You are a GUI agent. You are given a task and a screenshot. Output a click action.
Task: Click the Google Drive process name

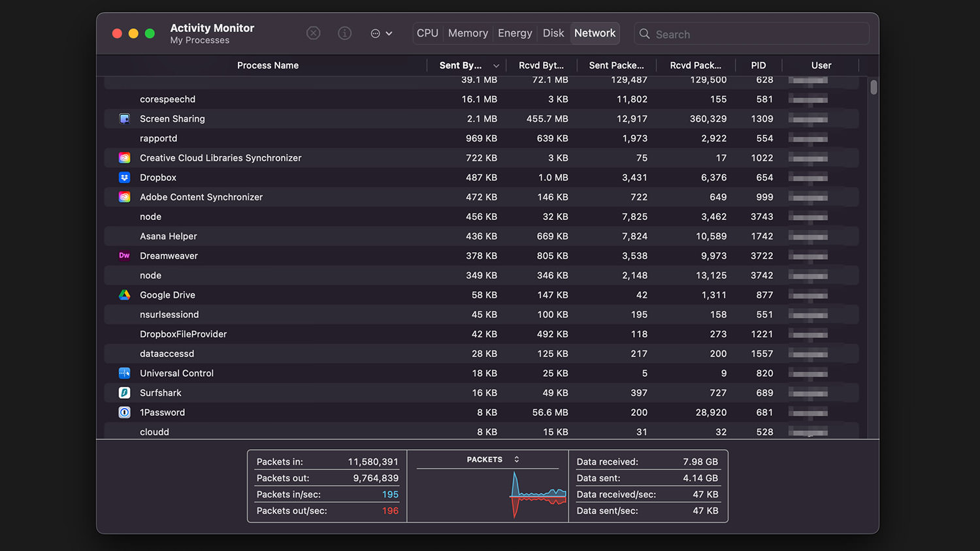(x=167, y=295)
